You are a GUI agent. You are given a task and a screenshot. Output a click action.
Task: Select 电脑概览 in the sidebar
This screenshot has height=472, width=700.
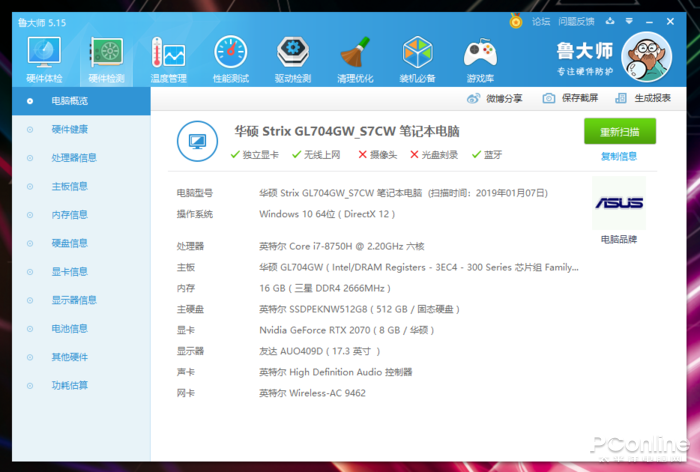tap(81, 101)
